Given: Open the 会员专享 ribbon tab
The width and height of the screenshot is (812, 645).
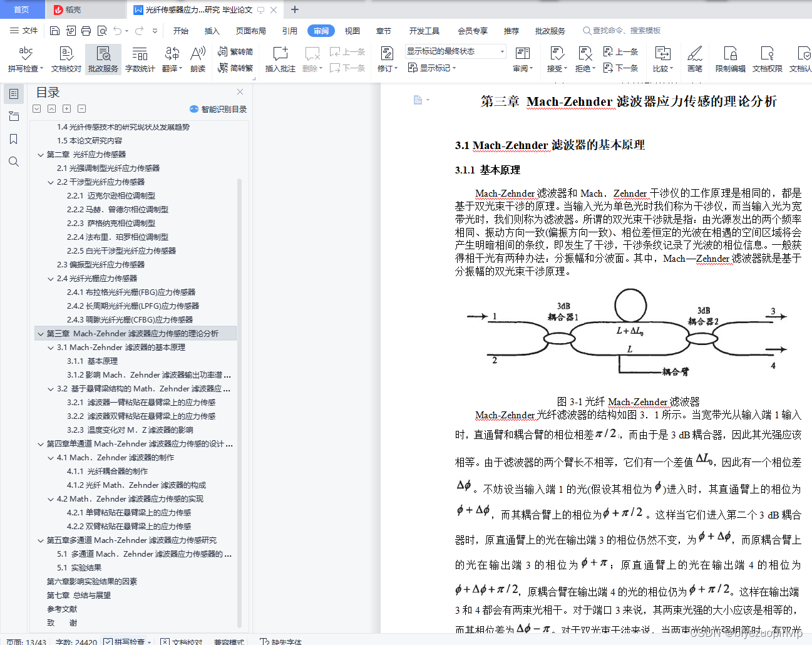Looking at the screenshot, I should tap(473, 31).
